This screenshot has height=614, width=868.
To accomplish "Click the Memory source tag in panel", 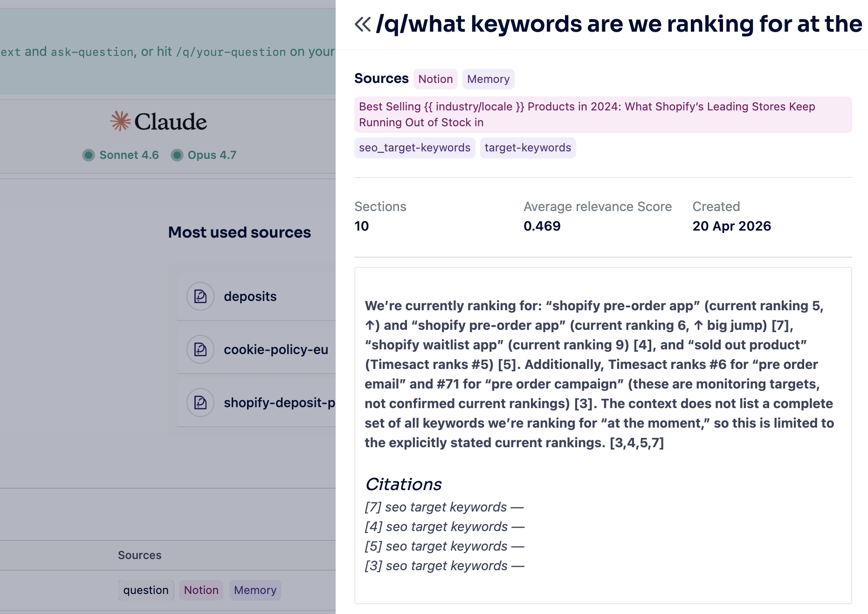I will (488, 79).
